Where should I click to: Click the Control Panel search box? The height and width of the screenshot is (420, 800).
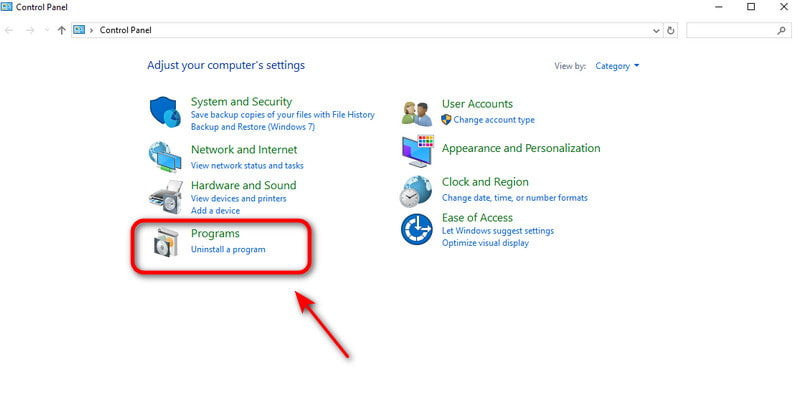pyautogui.click(x=738, y=30)
